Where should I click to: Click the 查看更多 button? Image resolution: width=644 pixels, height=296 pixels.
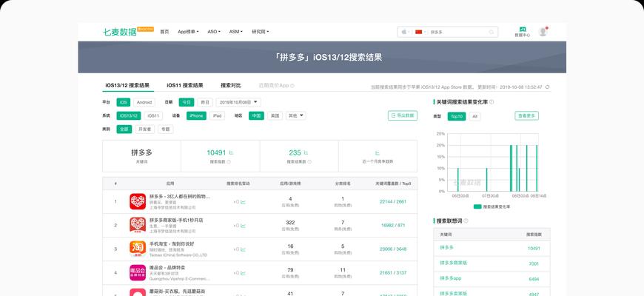tap(526, 116)
